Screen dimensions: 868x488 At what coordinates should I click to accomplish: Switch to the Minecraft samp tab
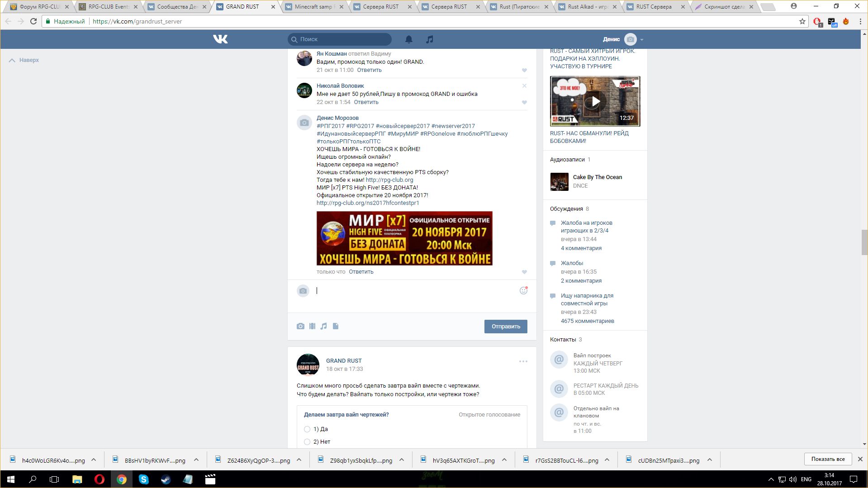313,7
